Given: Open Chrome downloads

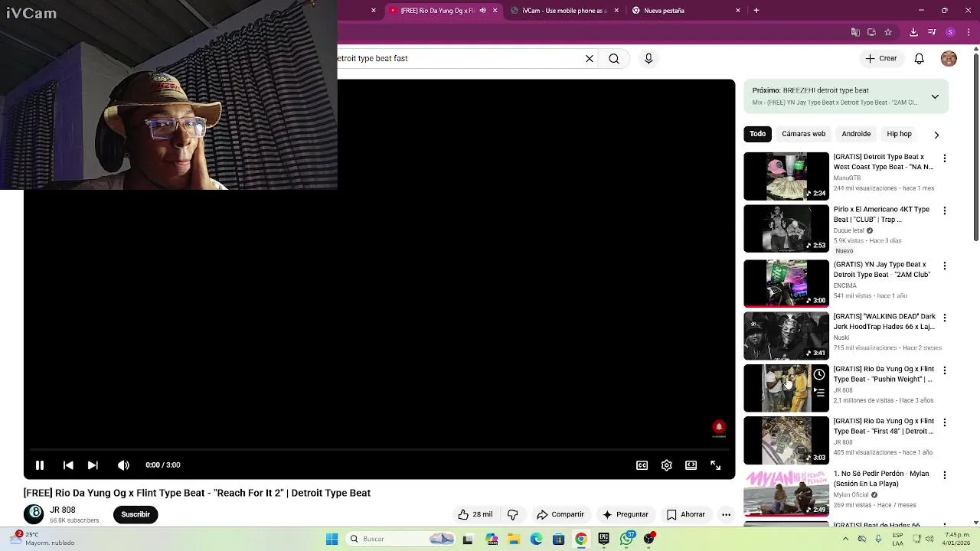Looking at the screenshot, I should (913, 32).
